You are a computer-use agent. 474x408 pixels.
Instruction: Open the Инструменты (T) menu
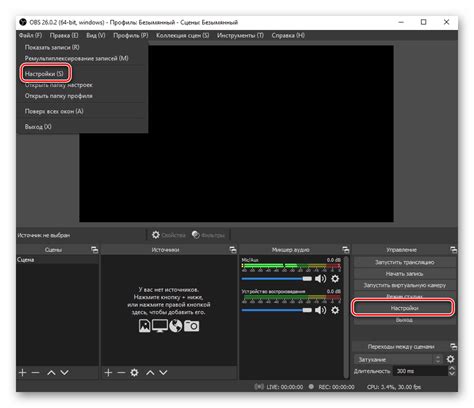pos(240,35)
